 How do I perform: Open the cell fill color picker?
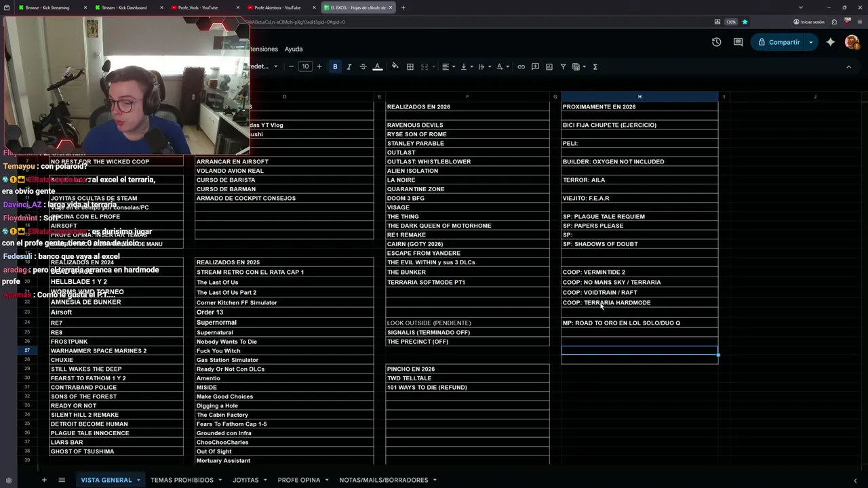click(x=395, y=66)
